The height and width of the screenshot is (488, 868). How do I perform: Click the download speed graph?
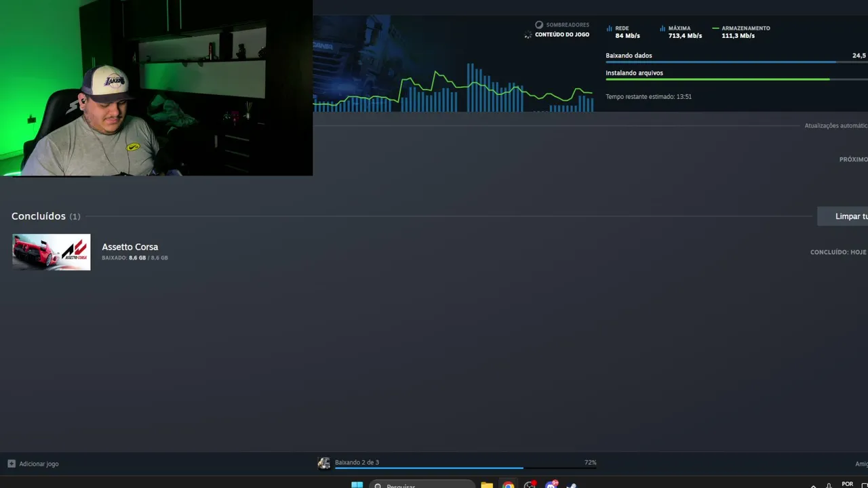click(453, 87)
